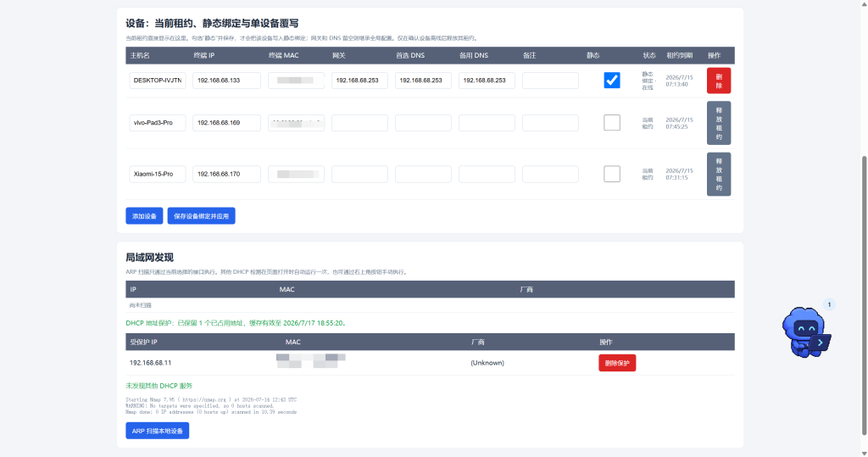Click the lease expiry 2026/7/15 07:45:25
868x457 pixels.
(679, 123)
